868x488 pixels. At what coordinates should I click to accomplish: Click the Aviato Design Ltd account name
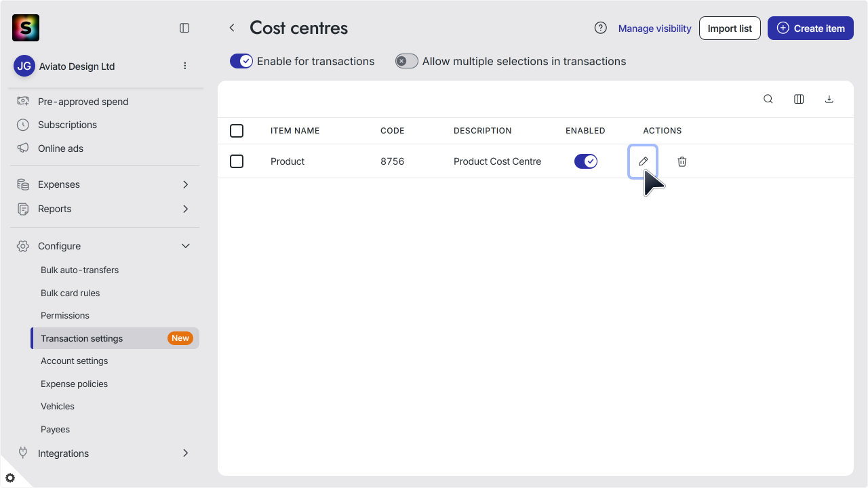tap(77, 66)
